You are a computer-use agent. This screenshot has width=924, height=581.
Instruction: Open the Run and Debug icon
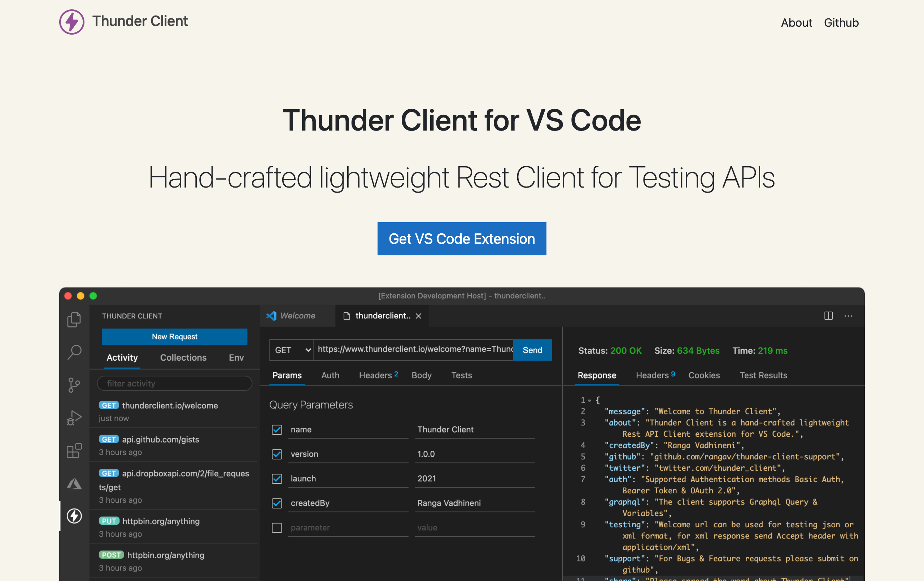(74, 417)
